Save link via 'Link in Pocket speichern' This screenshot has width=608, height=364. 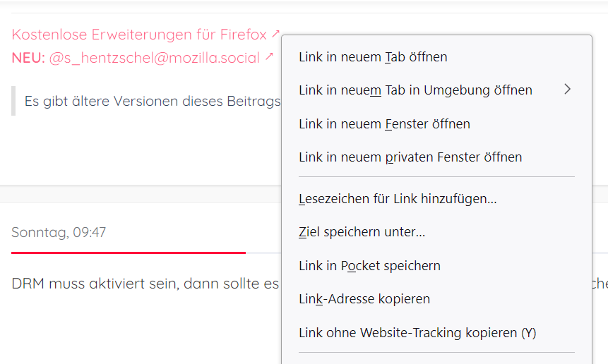369,266
